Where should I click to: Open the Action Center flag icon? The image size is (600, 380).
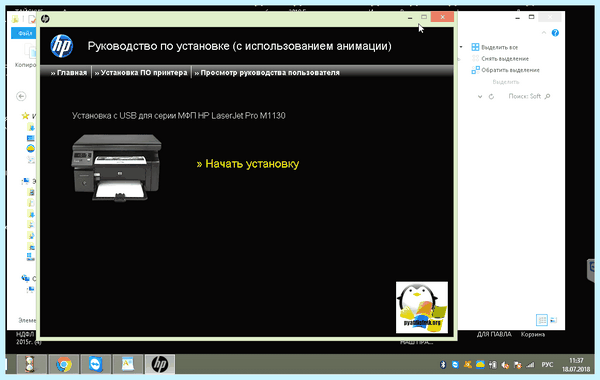point(517,365)
